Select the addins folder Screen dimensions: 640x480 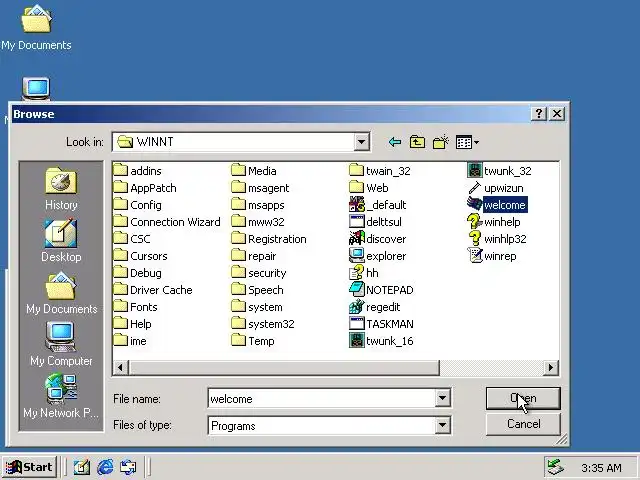[138, 171]
